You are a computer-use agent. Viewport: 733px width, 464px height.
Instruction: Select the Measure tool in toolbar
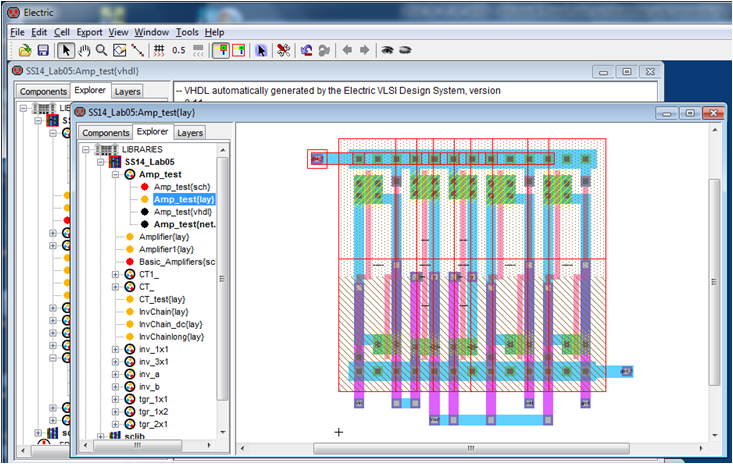tap(137, 50)
